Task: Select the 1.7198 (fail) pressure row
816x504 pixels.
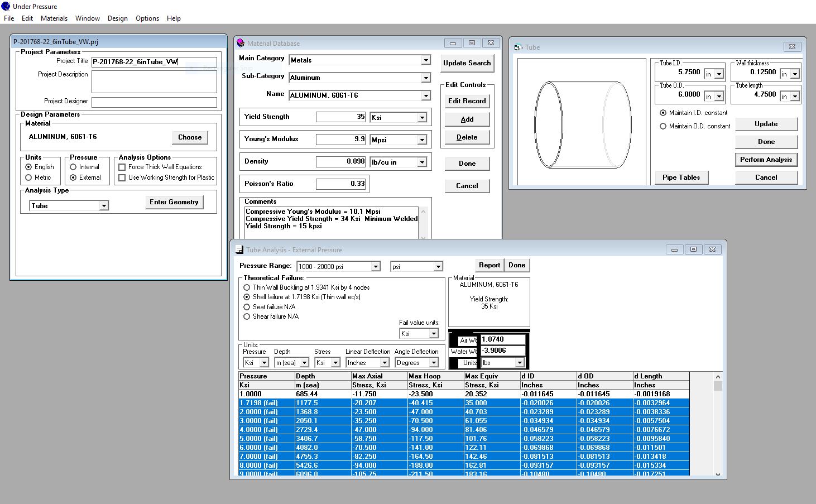Action: coord(464,403)
